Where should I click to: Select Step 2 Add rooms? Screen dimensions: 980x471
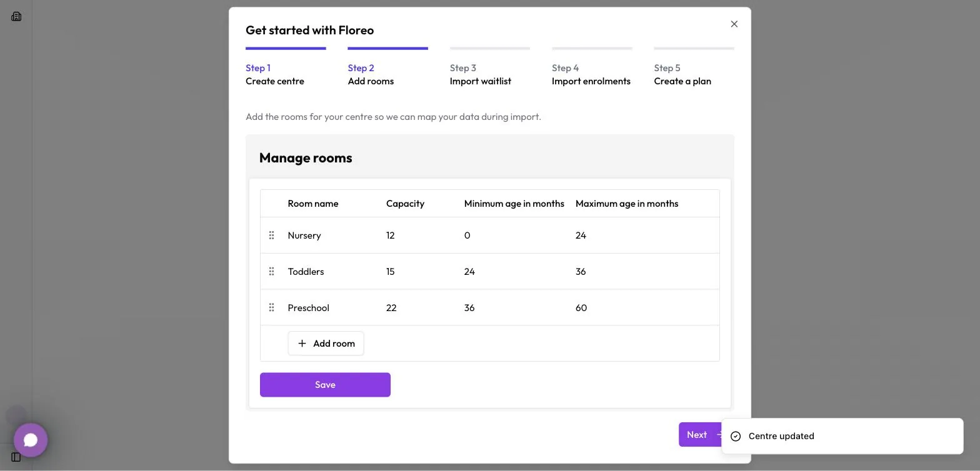tap(387, 67)
